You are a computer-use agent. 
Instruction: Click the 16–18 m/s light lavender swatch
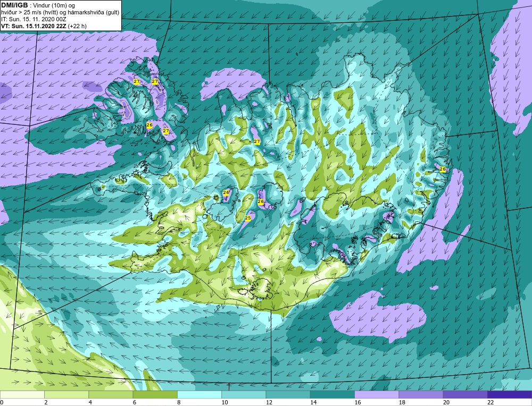click(377, 394)
